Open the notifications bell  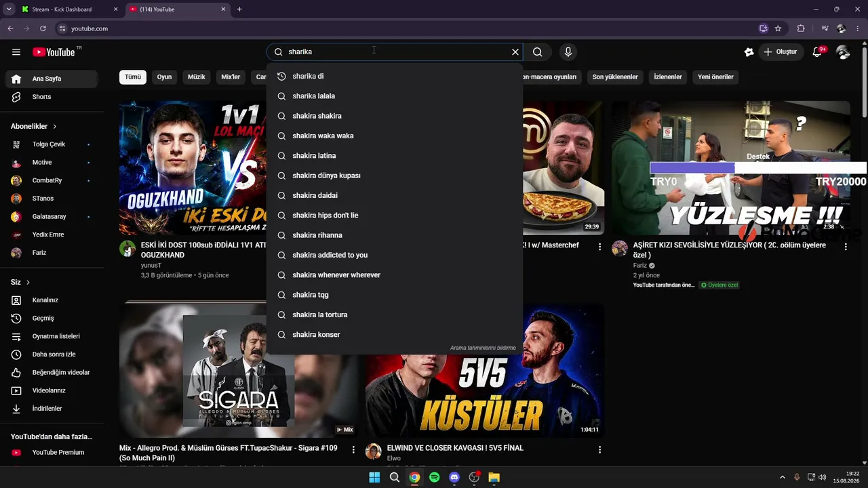click(x=817, y=52)
